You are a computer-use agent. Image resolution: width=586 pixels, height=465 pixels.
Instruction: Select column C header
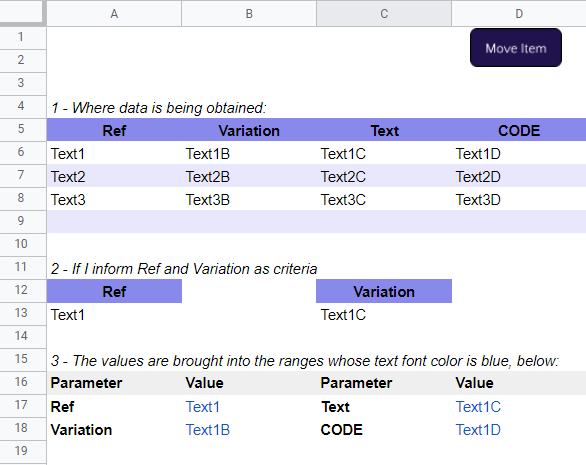[384, 14]
